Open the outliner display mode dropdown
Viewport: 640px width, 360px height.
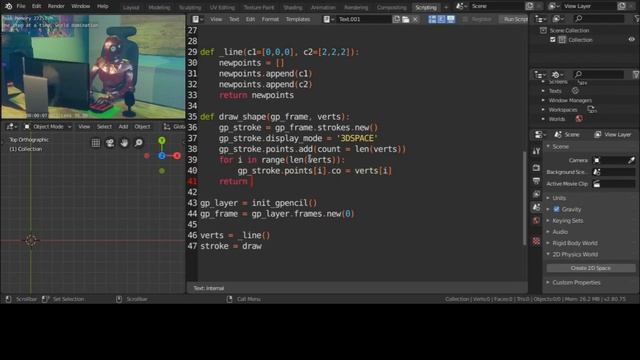[540, 19]
